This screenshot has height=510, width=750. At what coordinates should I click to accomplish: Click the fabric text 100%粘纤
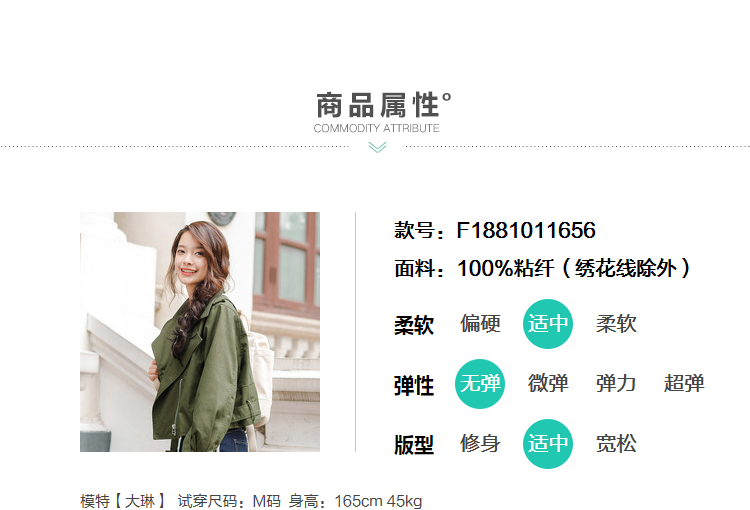click(x=506, y=268)
